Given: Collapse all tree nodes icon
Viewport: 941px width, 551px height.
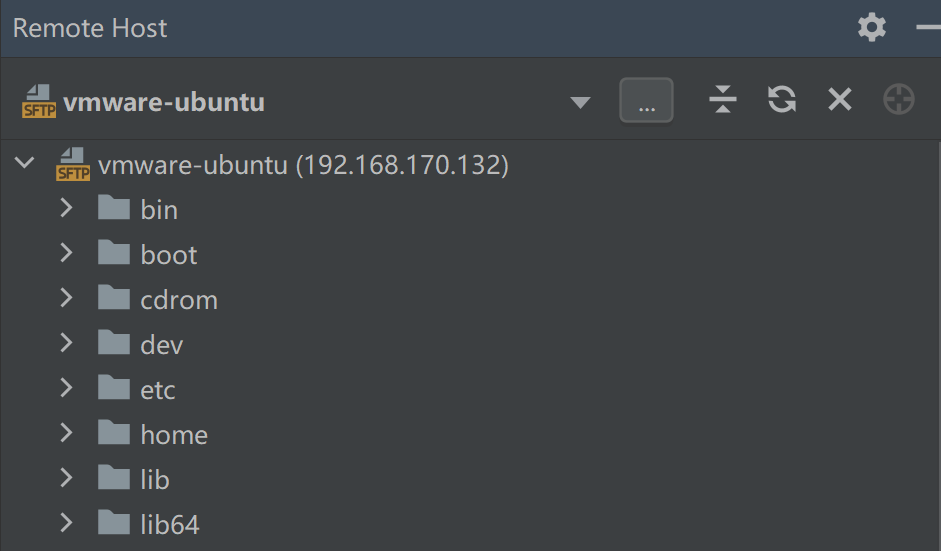Looking at the screenshot, I should point(722,99).
